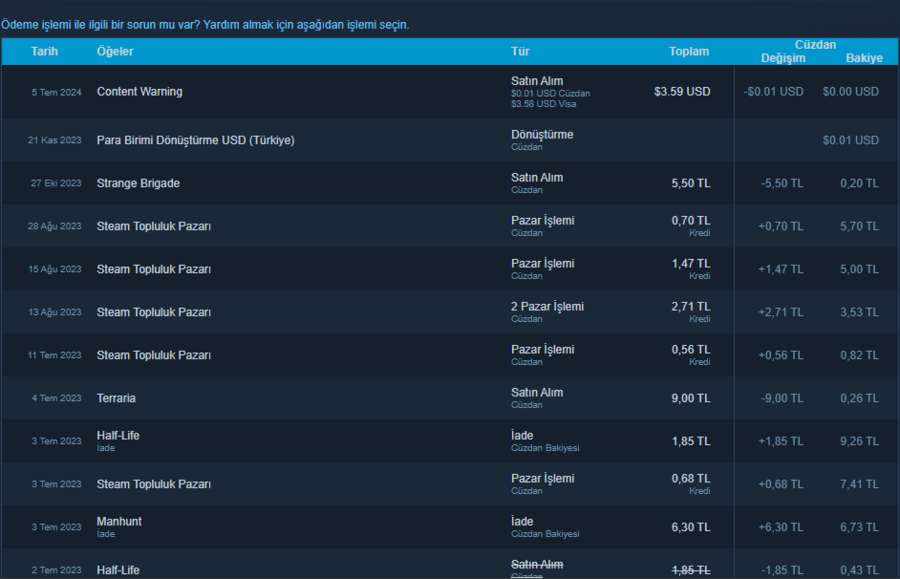This screenshot has width=900, height=579.
Task: Click the Toplam column header
Action: coord(689,52)
